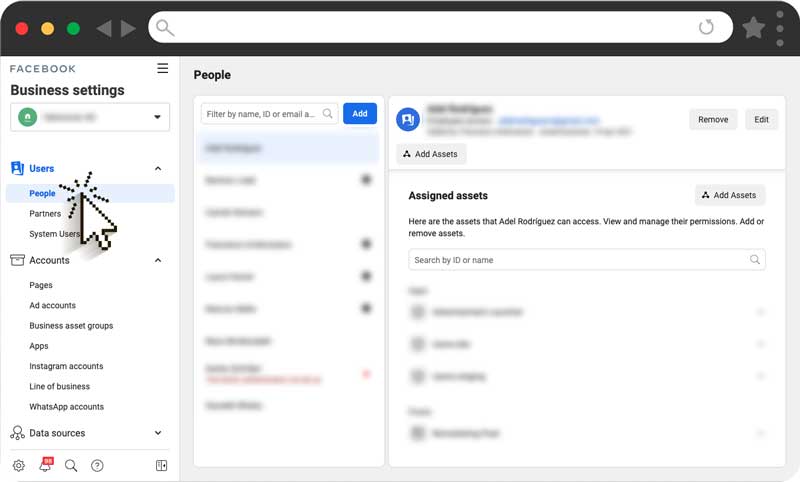
Task: Open the business account selector dropdown
Action: pyautogui.click(x=90, y=117)
